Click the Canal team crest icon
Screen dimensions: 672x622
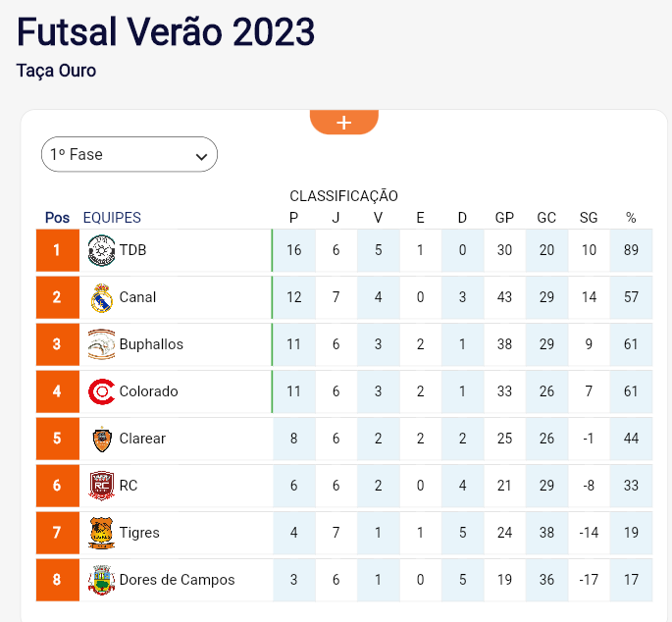102,298
